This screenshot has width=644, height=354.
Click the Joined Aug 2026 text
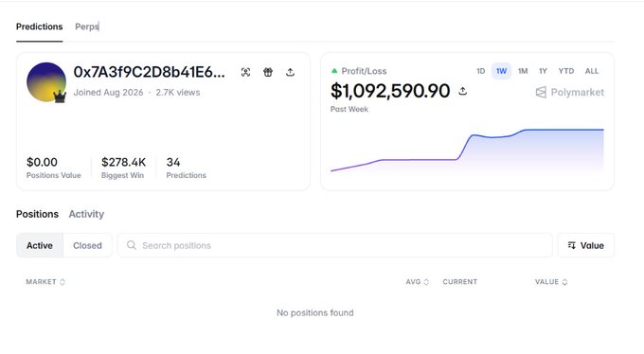click(x=108, y=93)
